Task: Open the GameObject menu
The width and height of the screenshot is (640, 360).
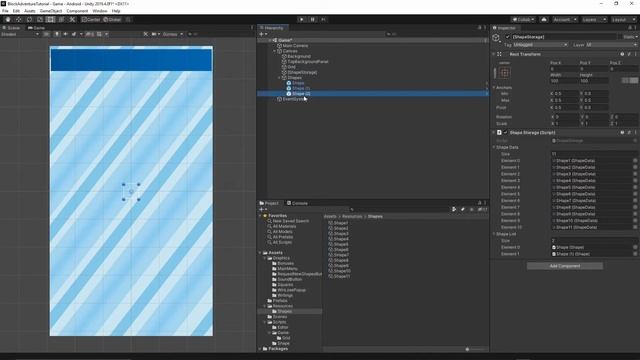Action: coord(51,11)
